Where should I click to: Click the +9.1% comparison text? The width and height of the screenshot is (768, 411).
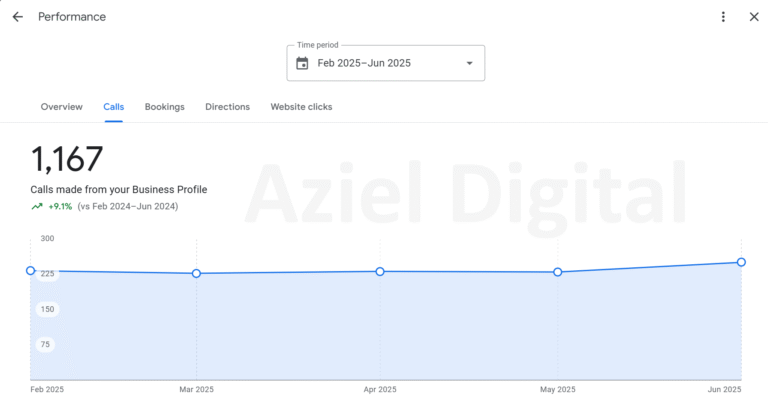pos(60,207)
